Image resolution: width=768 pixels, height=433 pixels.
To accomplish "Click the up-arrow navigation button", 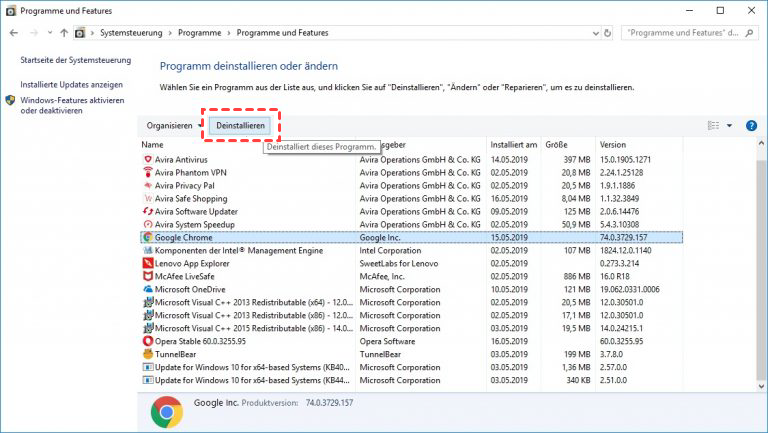I will 65,33.
